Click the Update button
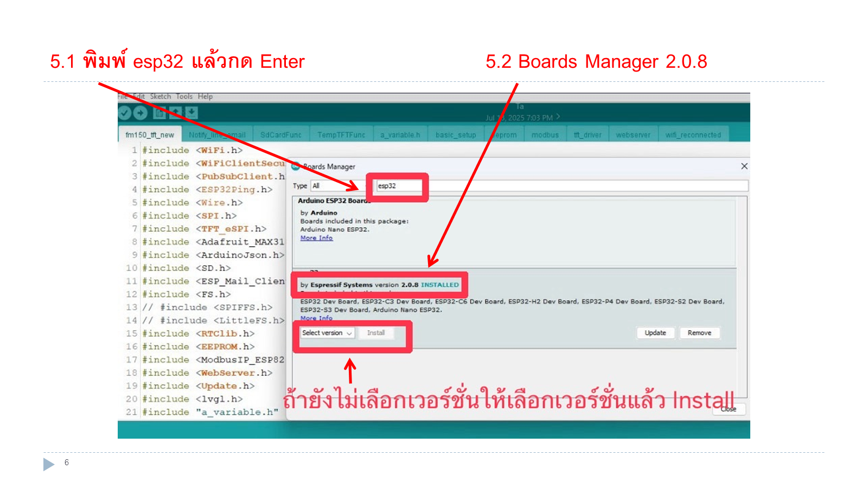This screenshot has height=488, width=868. point(655,333)
